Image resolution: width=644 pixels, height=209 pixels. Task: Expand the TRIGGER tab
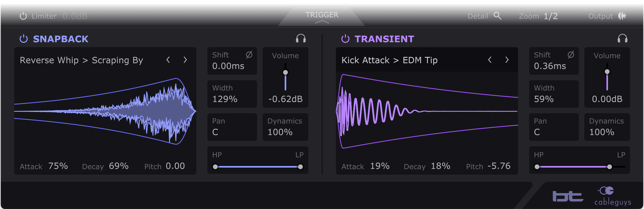click(x=322, y=17)
